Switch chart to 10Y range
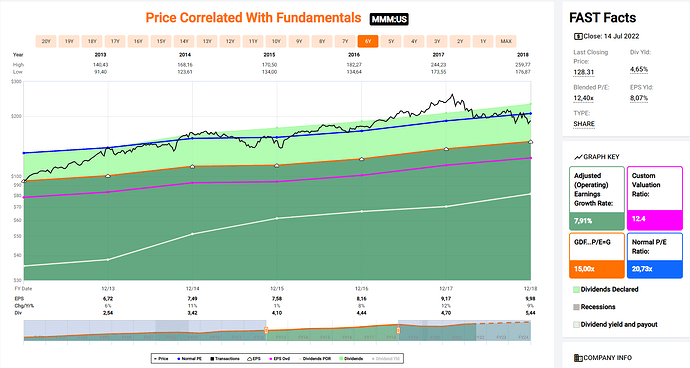 (x=276, y=41)
